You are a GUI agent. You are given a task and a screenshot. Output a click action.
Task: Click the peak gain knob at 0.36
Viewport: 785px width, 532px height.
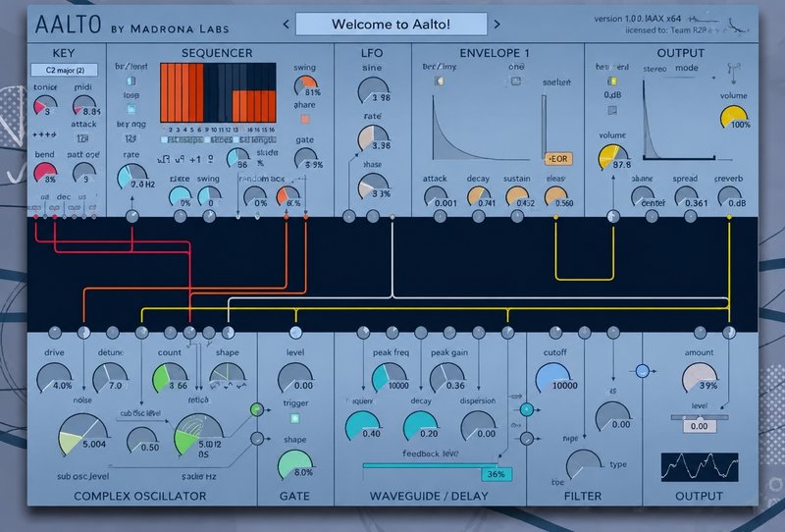tap(447, 378)
